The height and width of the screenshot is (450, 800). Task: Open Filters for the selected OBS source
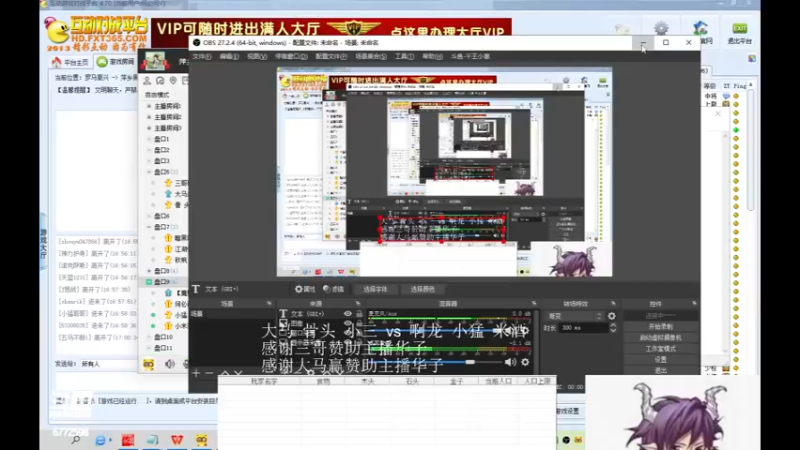(334, 289)
